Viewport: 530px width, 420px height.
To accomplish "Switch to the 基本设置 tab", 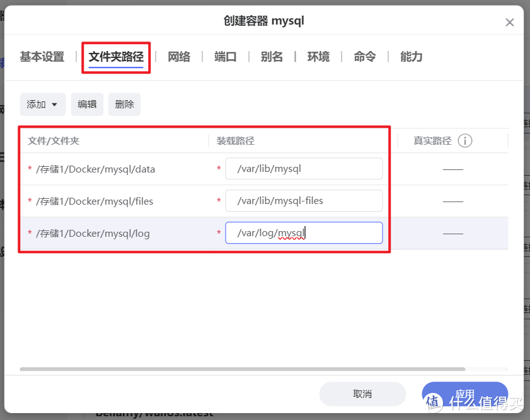I will [x=41, y=57].
